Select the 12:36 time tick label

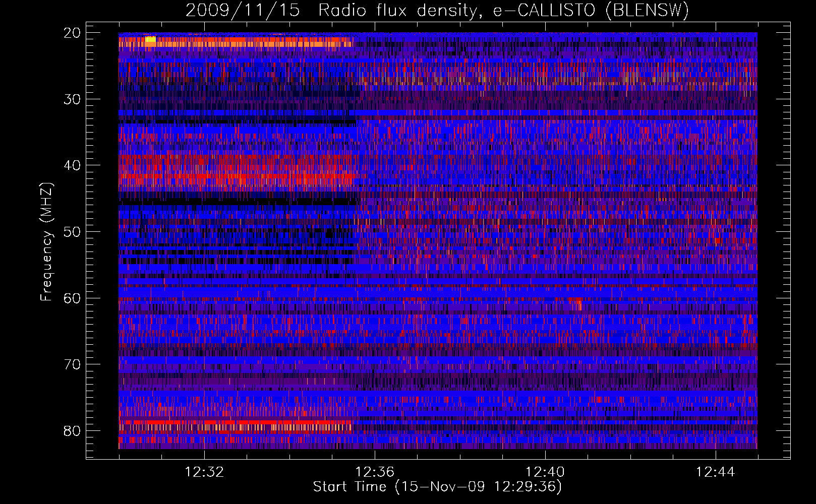[x=375, y=472]
